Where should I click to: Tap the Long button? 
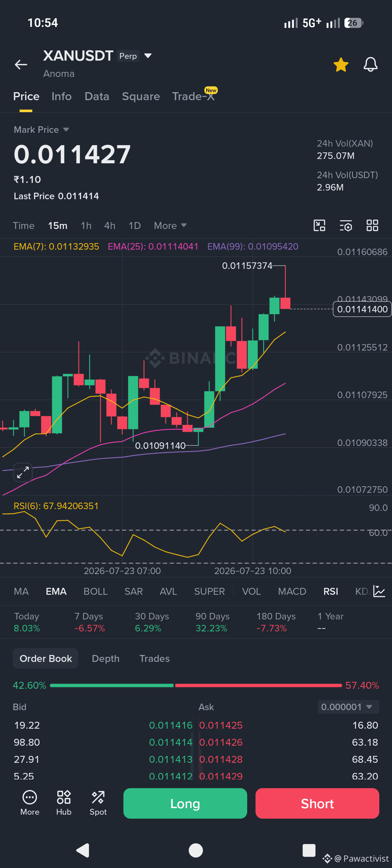coord(185,803)
